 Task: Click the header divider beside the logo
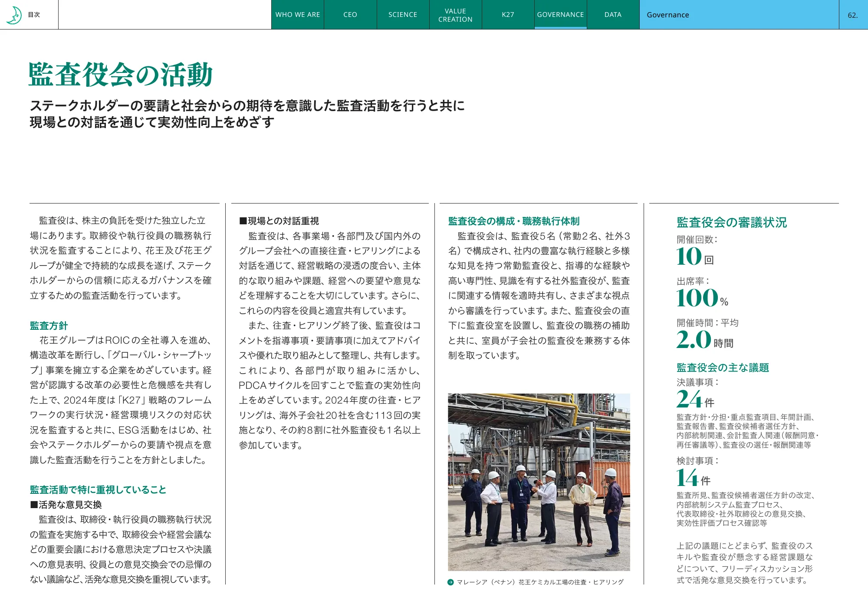click(58, 14)
